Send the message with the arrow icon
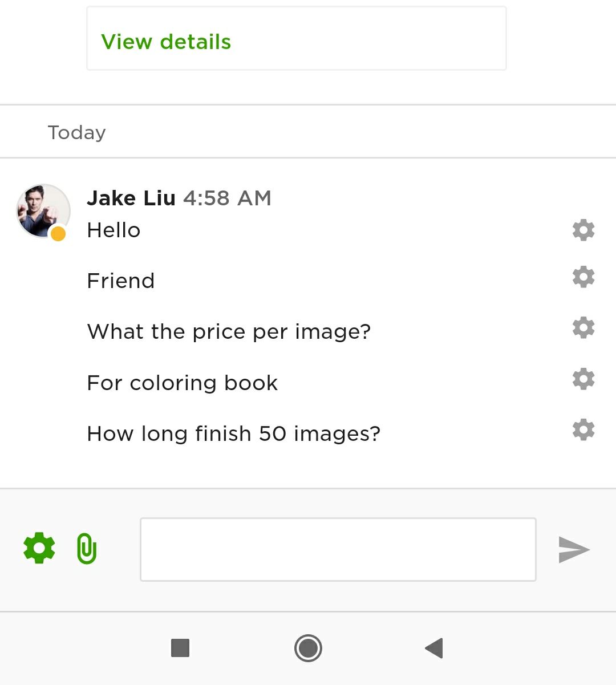 tap(574, 550)
